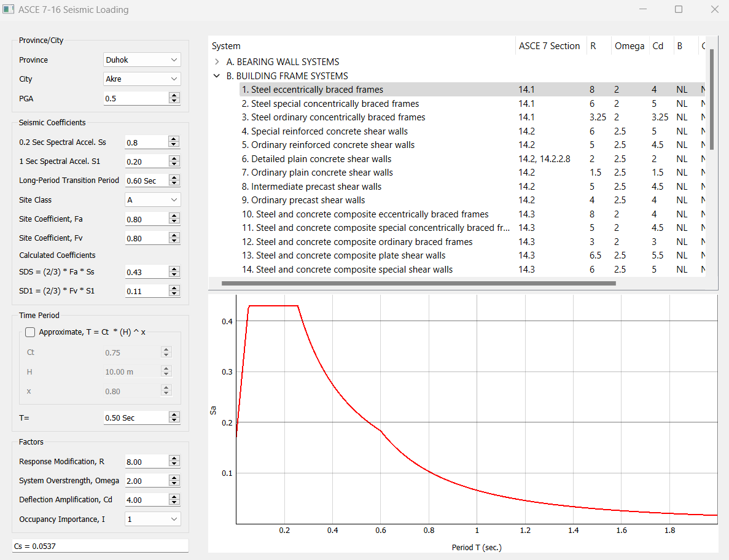Adjust the SDS value stepper
Screen dimensions: 729x560
click(174, 272)
